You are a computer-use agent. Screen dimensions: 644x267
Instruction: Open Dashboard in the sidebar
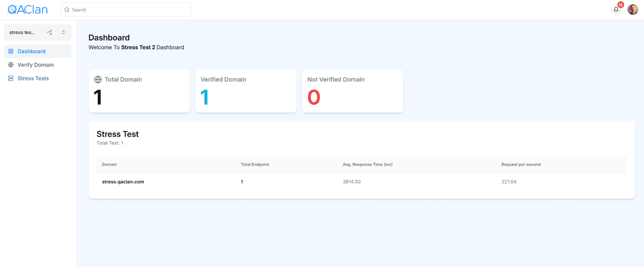tap(38, 51)
